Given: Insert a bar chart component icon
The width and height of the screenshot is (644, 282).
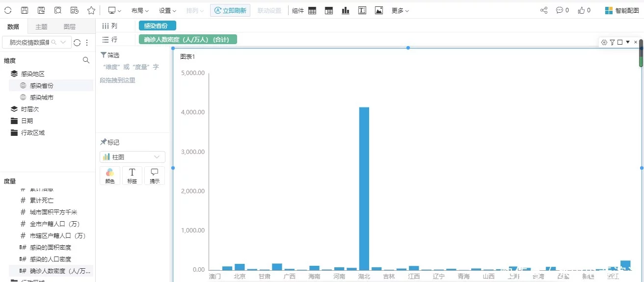Looking at the screenshot, I should [346, 10].
